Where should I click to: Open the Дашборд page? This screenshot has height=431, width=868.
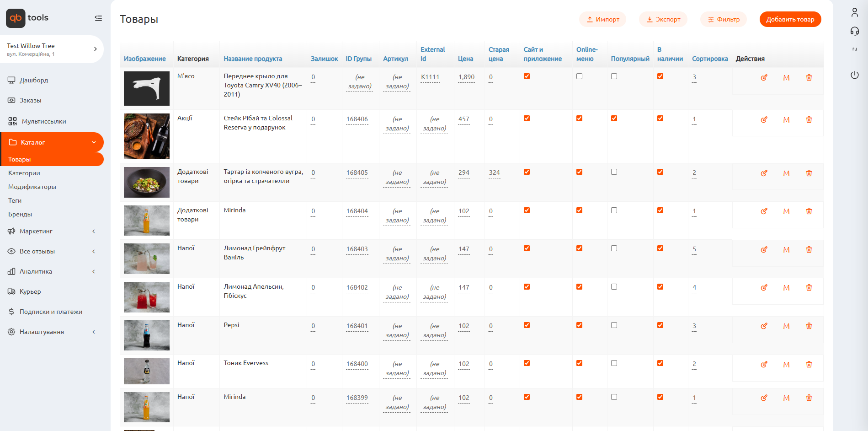(34, 80)
